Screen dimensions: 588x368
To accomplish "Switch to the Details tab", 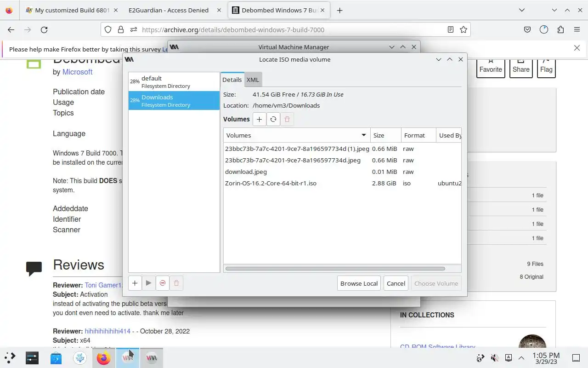I will click(x=232, y=80).
